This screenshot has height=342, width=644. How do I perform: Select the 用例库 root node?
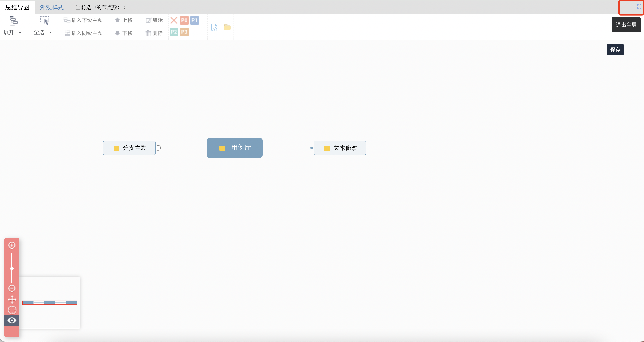coord(234,148)
